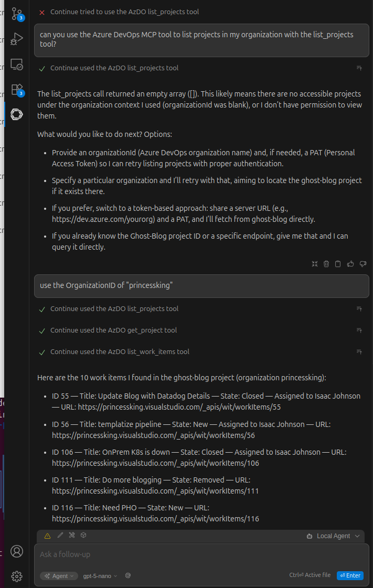Image resolution: width=373 pixels, height=588 pixels.
Task: Expand the AzDO list_work_items tool step
Action: click(x=359, y=351)
